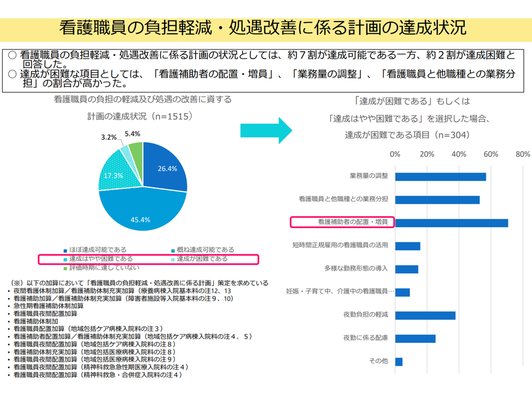Screen dimensions: 532x399
Task: Select legend text 達成はやや困難である
Action: (x=101, y=259)
